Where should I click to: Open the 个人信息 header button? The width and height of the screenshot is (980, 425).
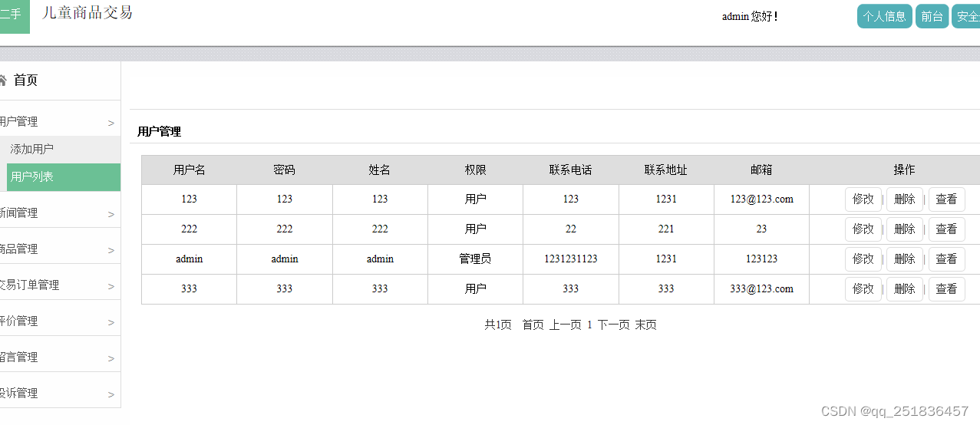885,16
